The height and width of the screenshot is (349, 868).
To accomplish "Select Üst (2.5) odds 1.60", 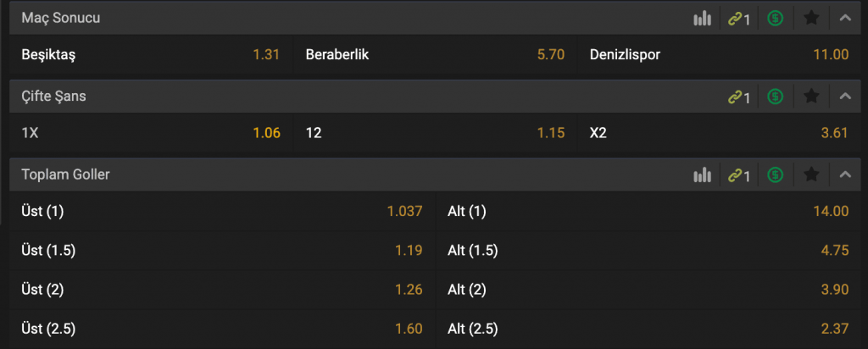I will pyautogui.click(x=222, y=329).
